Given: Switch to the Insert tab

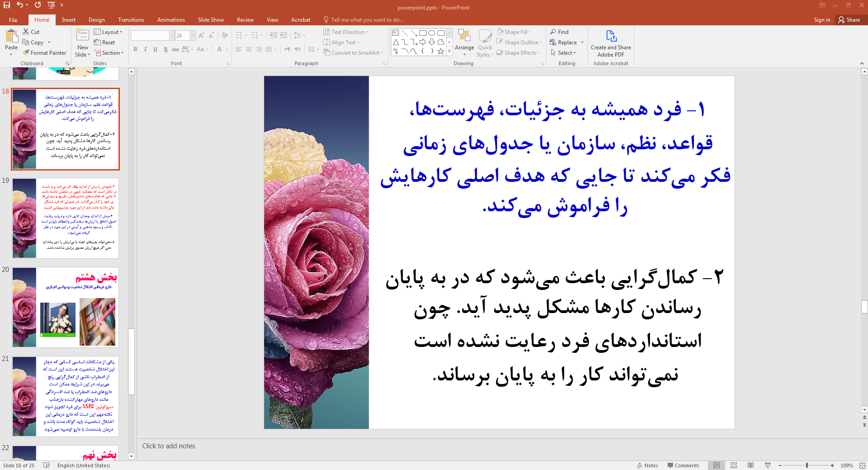Looking at the screenshot, I should click(69, 20).
